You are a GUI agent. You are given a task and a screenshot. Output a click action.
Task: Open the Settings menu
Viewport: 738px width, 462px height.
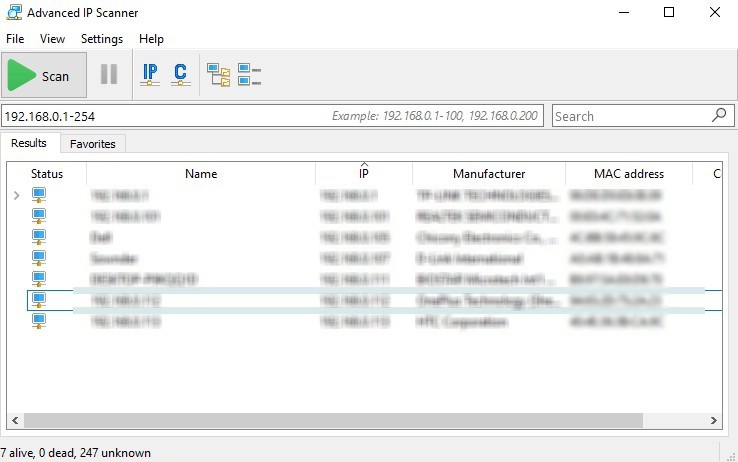pyautogui.click(x=102, y=39)
